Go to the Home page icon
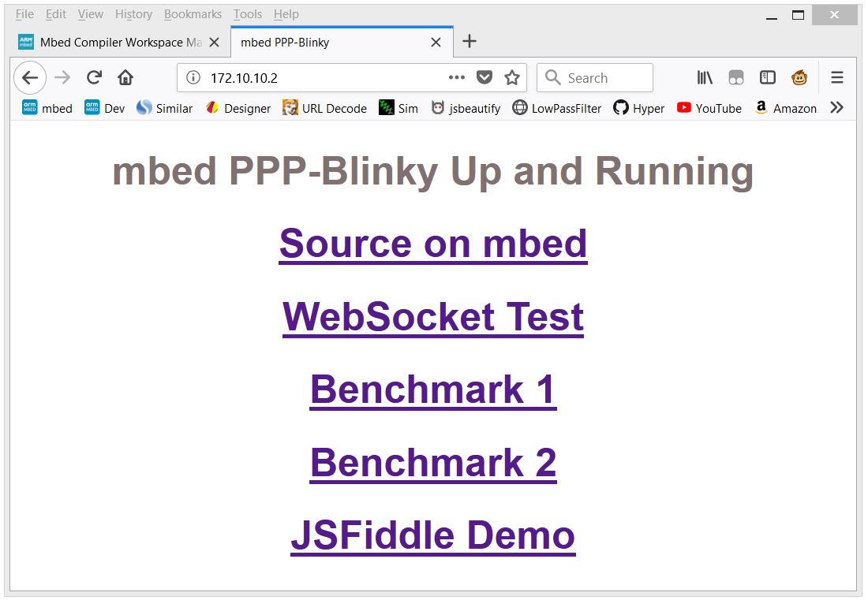The image size is (868, 600). click(125, 77)
